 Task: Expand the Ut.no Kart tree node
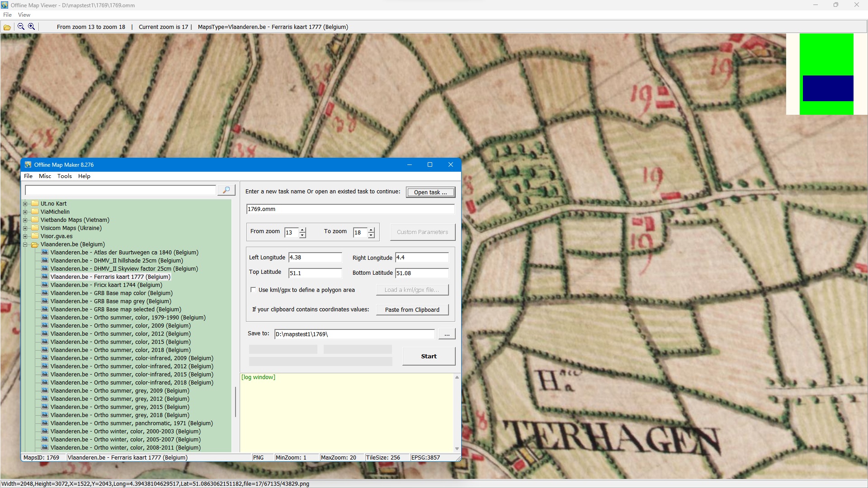pyautogui.click(x=25, y=204)
